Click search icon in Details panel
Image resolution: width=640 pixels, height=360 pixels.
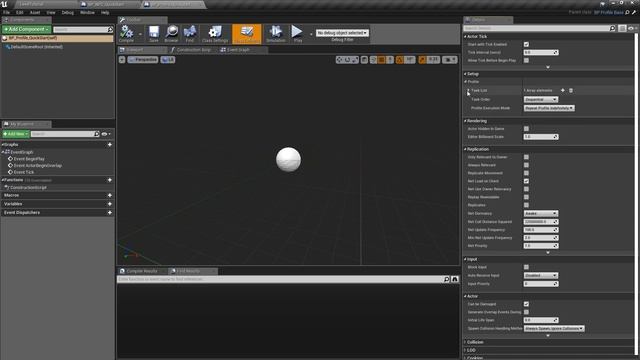point(612,28)
